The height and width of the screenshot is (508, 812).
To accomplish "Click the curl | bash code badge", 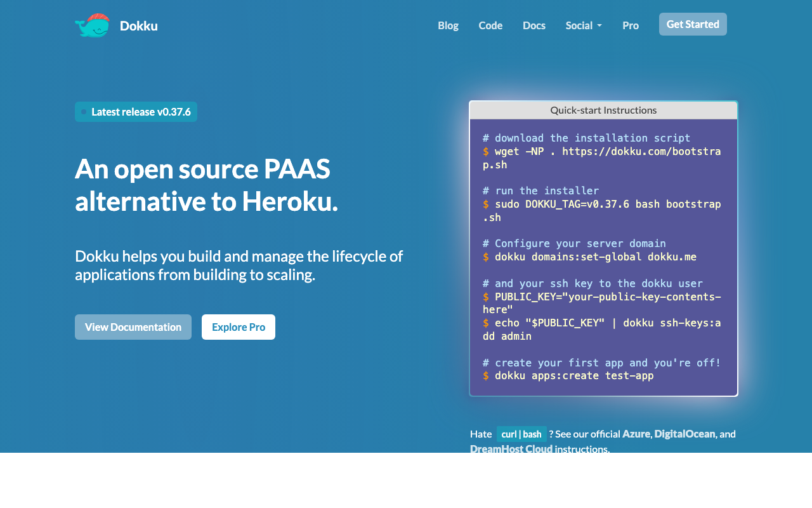I will pyautogui.click(x=521, y=434).
